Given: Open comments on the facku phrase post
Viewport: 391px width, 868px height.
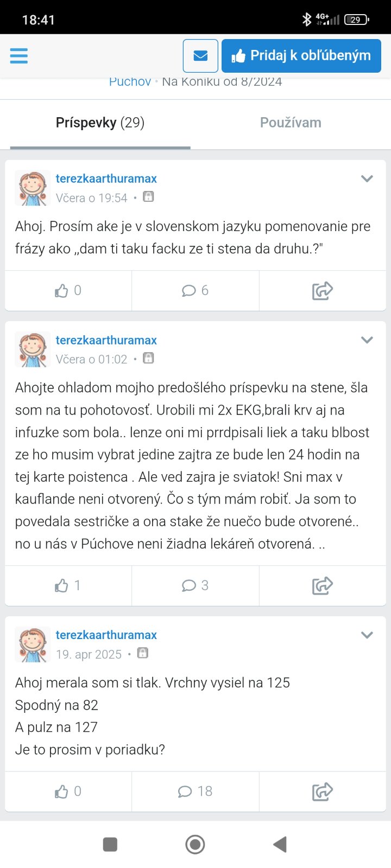Looking at the screenshot, I should tap(195, 291).
